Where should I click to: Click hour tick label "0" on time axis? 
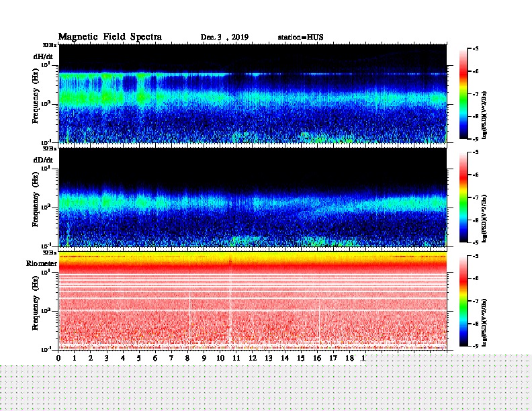click(x=58, y=358)
